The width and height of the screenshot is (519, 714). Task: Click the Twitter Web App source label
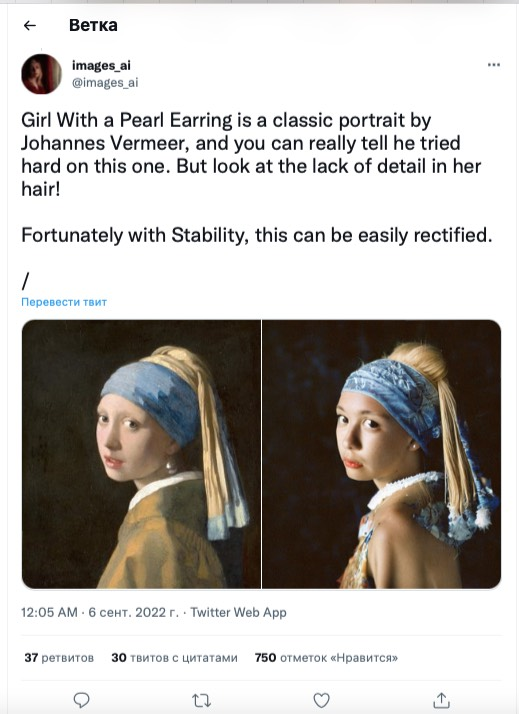coord(238,612)
